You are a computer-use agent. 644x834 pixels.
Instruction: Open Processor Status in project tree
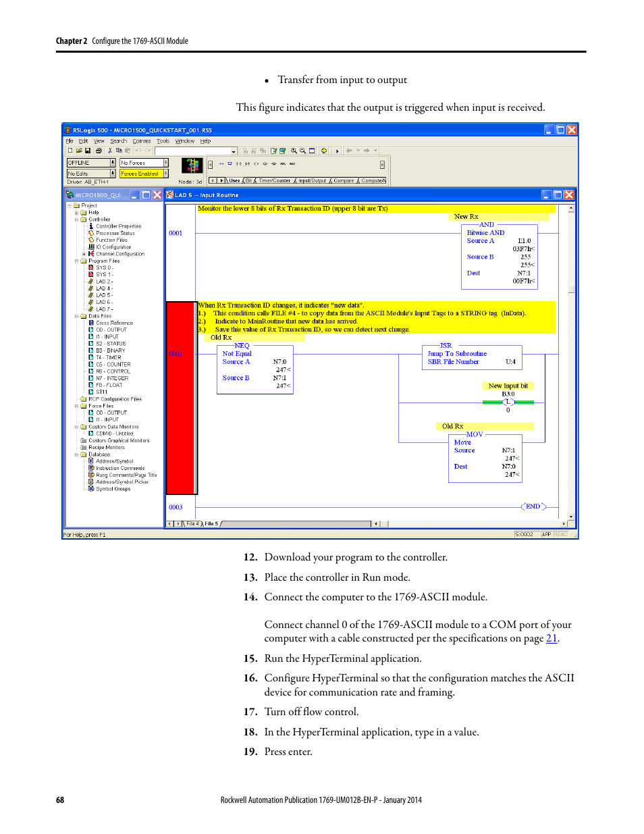[115, 233]
